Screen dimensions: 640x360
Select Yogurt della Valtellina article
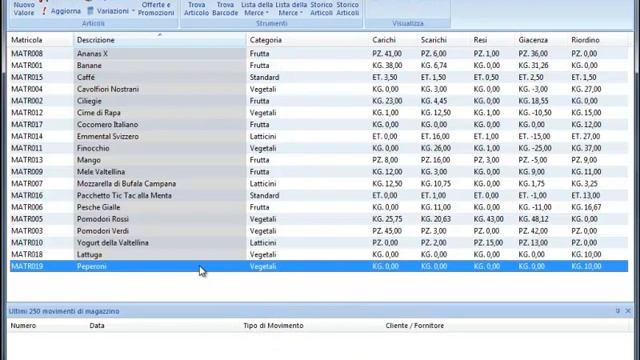(113, 243)
